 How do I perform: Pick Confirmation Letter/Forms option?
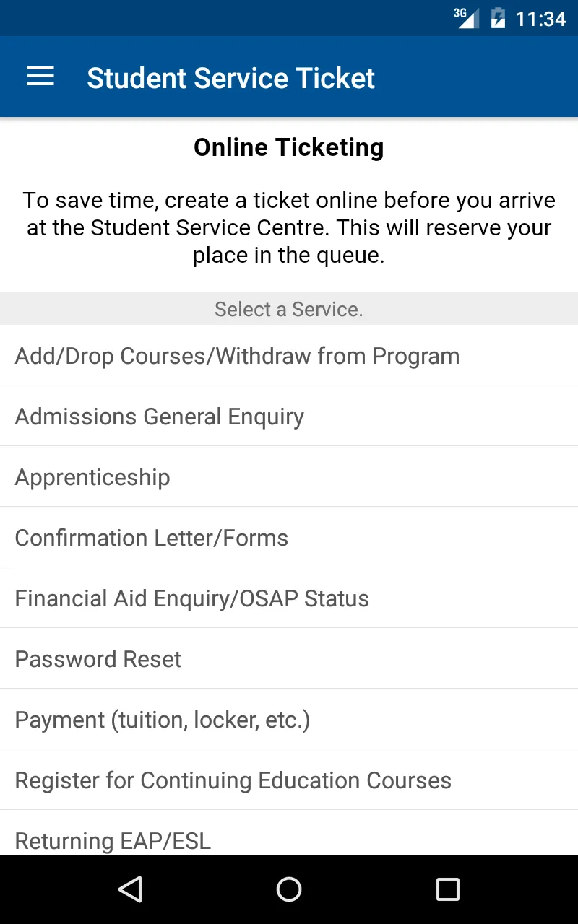[x=289, y=537]
